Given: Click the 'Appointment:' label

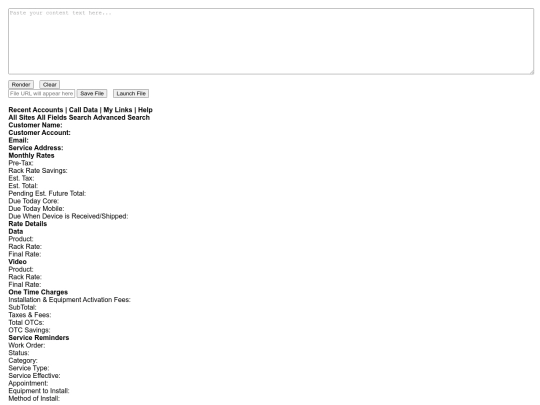Looking at the screenshot, I should pyautogui.click(x=28, y=383).
